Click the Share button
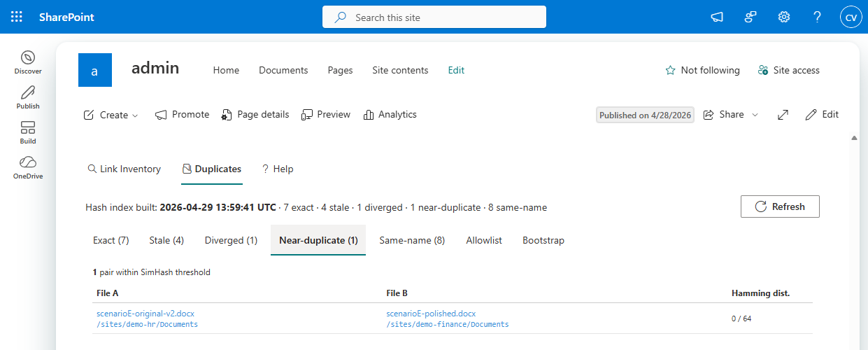 [724, 114]
